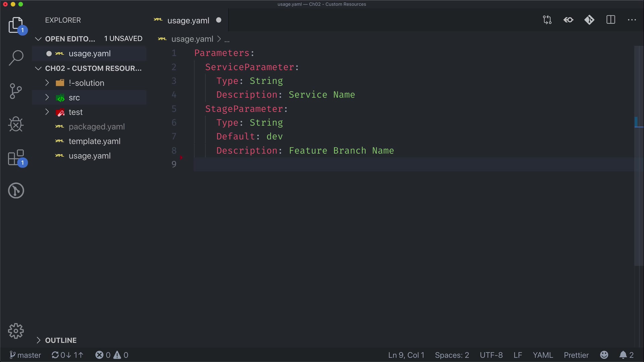
Task: Open the GitLens icon in activity bar
Action: tap(16, 190)
